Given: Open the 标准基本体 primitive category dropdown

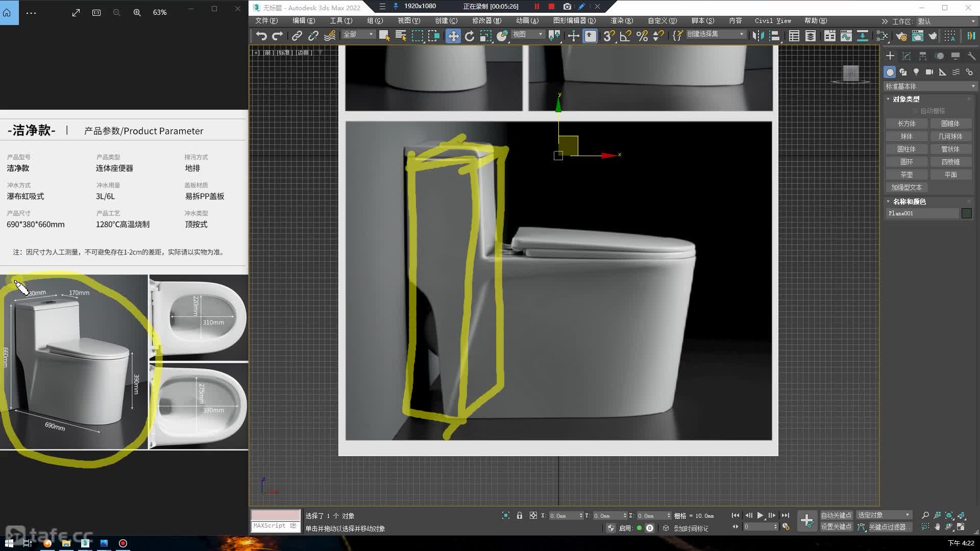Looking at the screenshot, I should [x=930, y=86].
